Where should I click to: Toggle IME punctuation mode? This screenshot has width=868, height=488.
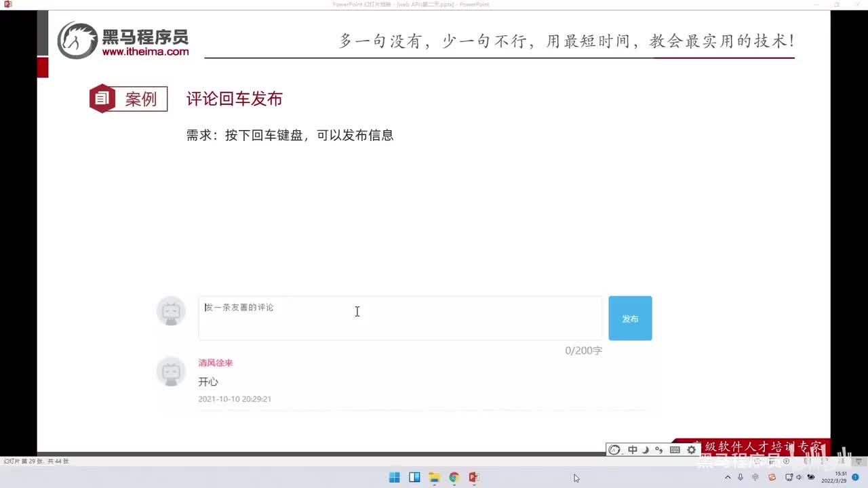(x=658, y=449)
